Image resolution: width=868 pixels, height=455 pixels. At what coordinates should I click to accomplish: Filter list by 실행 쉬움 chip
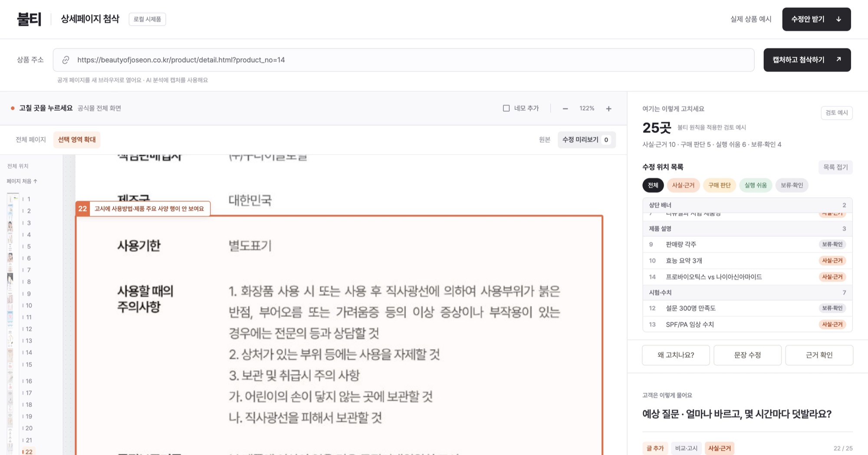[x=756, y=185]
